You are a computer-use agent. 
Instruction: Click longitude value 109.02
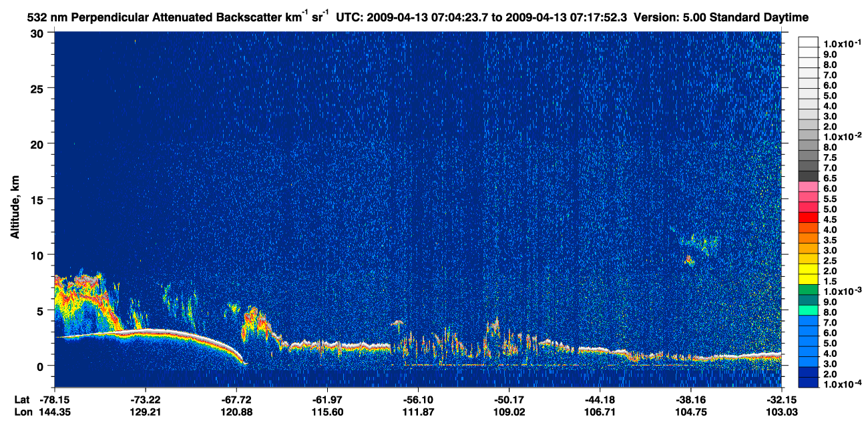click(x=509, y=412)
